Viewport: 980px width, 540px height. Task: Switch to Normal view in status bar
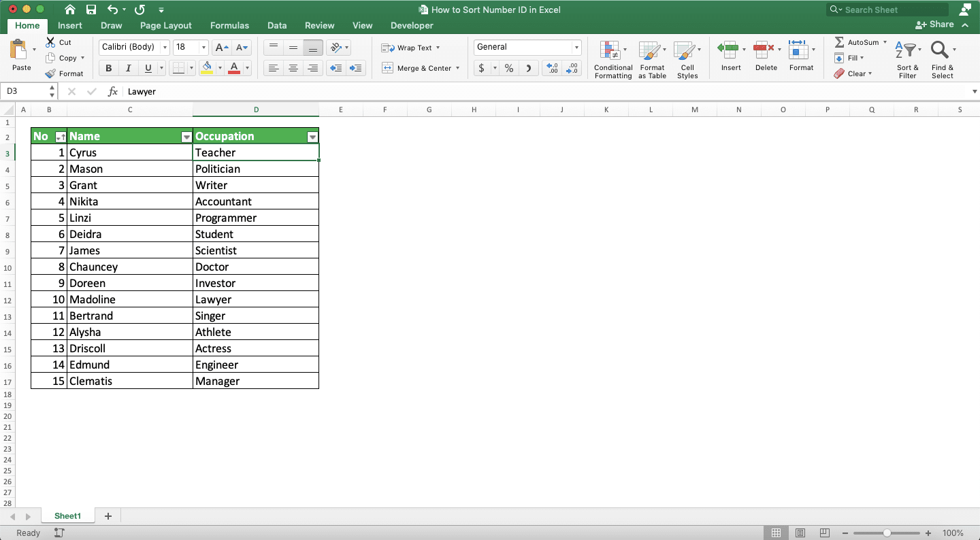tap(776, 533)
